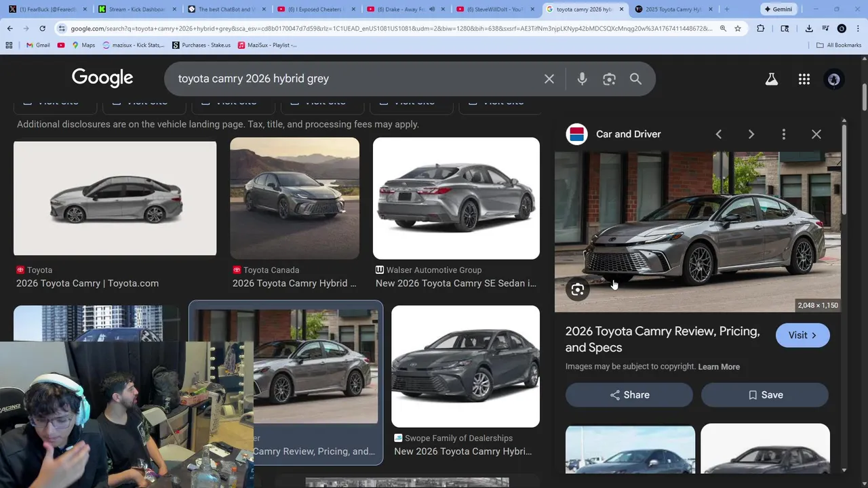Click the large Camry preview image
Viewport: 868px width, 488px height.
[x=698, y=232]
